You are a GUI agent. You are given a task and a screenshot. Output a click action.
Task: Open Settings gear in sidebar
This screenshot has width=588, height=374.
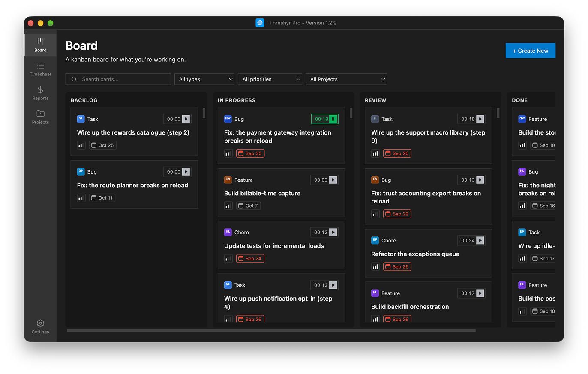40,326
